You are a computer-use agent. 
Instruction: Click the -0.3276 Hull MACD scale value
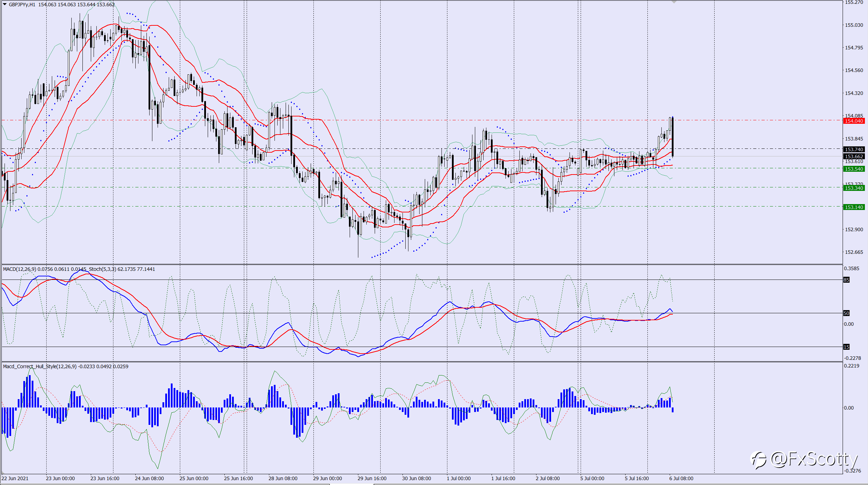click(852, 471)
